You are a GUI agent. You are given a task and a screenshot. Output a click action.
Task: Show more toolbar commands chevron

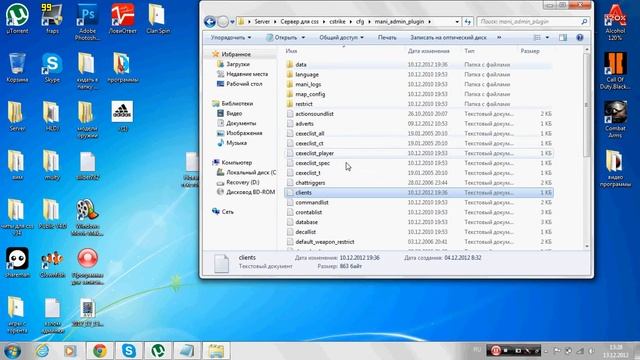(x=499, y=38)
